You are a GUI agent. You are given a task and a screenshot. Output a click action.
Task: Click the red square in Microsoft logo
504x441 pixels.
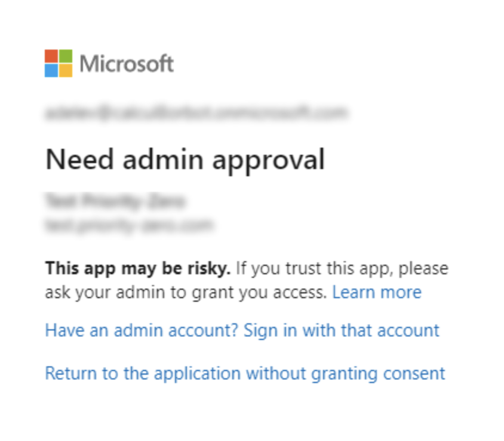tap(51, 56)
